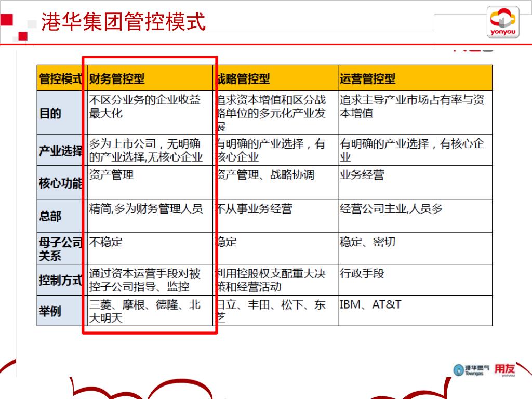Click cell 通过资本运营手段对被控子公司指导、监控

[150, 280]
